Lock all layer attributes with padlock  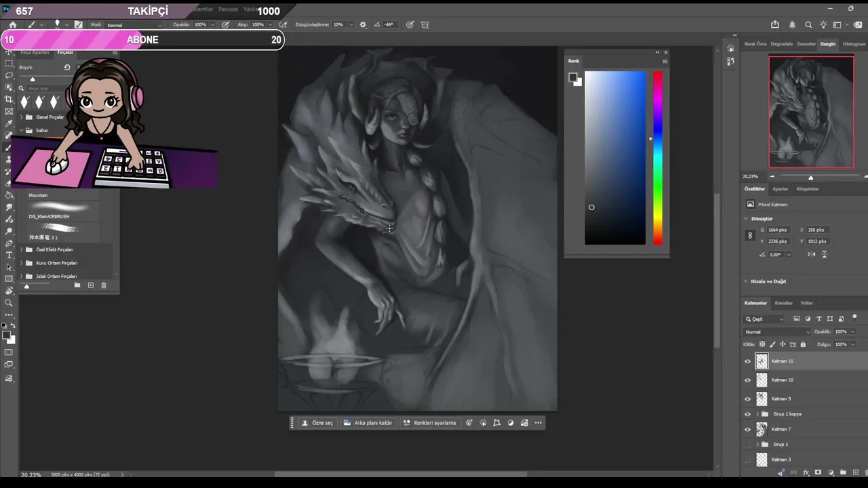(803, 344)
